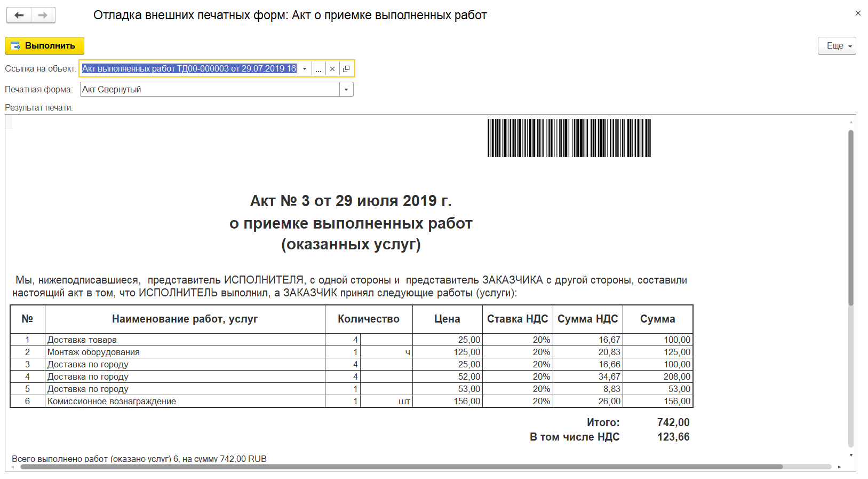The image size is (868, 479).
Task: Click the Печатная форма field Акт Свернутый
Action: pos(210,89)
